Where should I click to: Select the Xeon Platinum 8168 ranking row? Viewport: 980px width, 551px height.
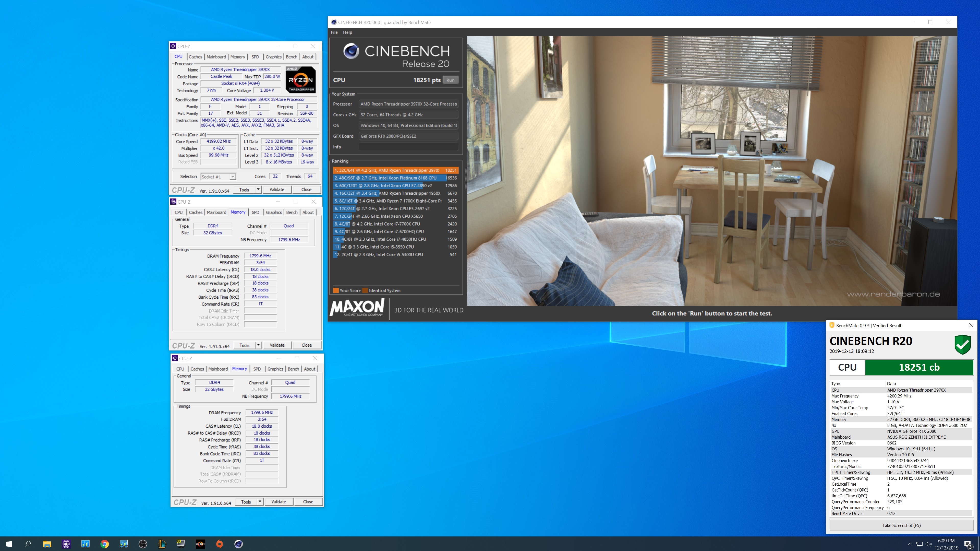[x=396, y=178]
